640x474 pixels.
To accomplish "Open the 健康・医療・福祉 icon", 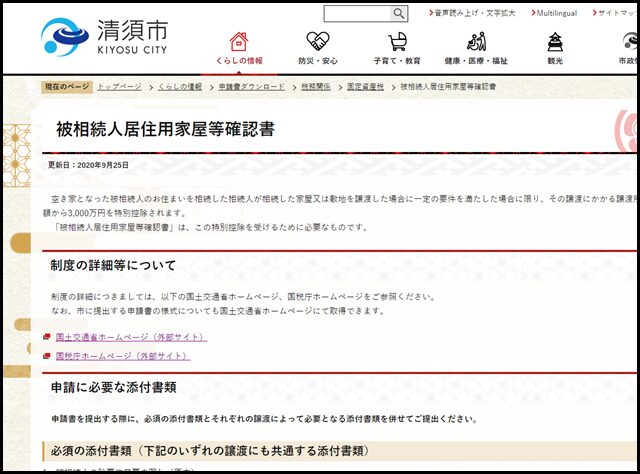I will 476,41.
